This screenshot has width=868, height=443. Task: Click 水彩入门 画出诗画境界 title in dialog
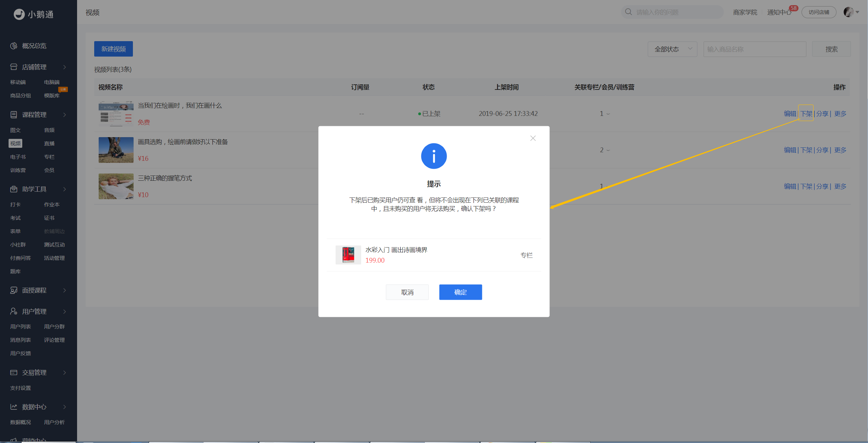coord(396,250)
